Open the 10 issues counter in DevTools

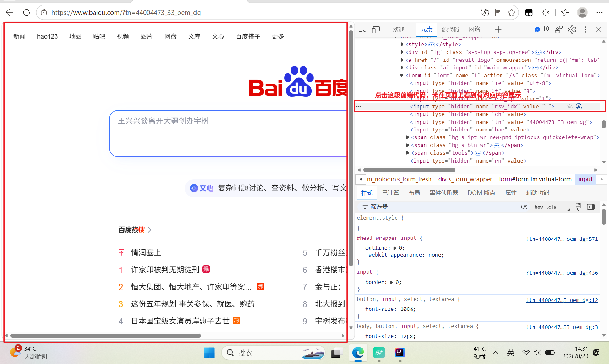coord(542,29)
